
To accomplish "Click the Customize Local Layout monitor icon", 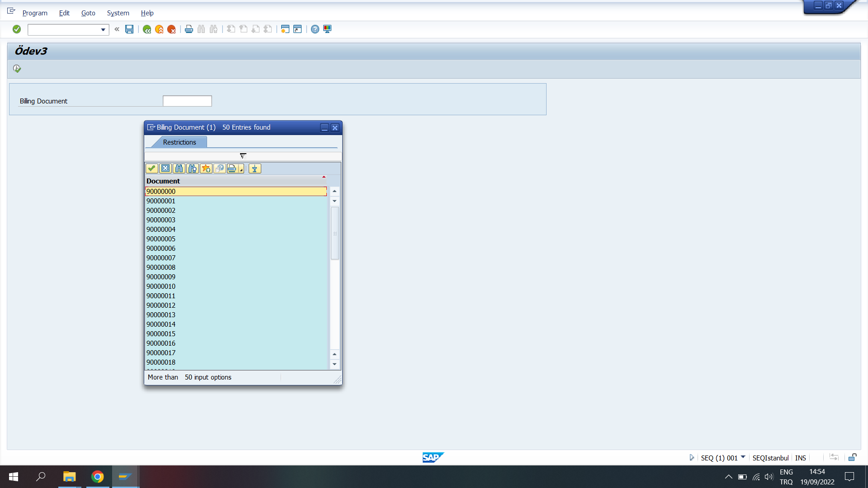I will [x=327, y=29].
